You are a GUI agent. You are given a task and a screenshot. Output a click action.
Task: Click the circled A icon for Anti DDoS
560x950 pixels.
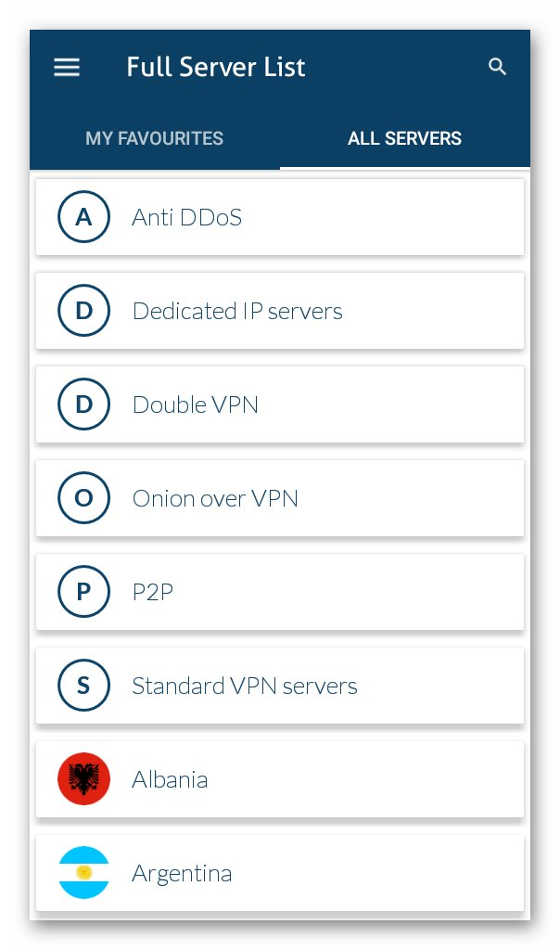coord(83,217)
